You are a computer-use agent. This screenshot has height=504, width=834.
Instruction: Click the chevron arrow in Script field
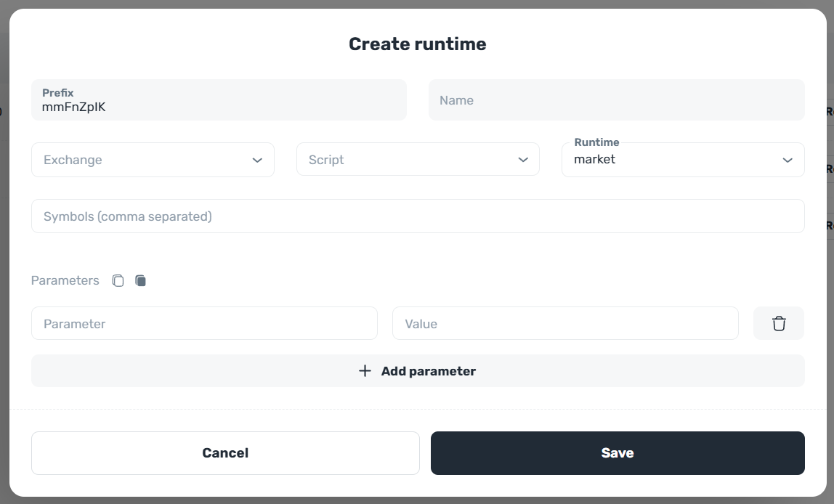click(523, 160)
